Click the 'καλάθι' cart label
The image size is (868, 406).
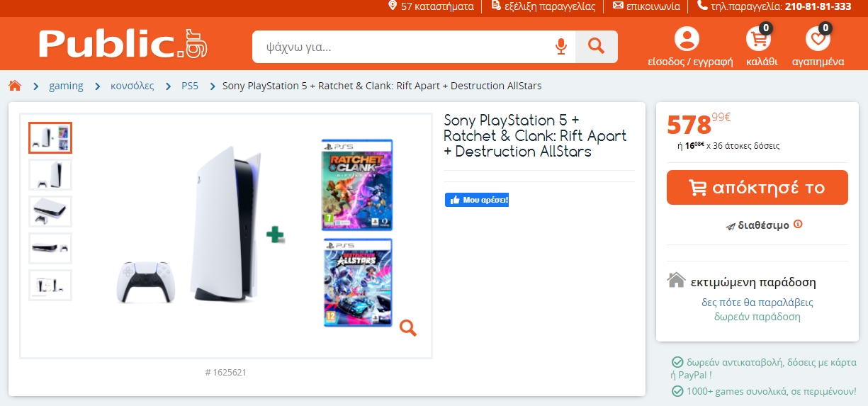coord(762,62)
